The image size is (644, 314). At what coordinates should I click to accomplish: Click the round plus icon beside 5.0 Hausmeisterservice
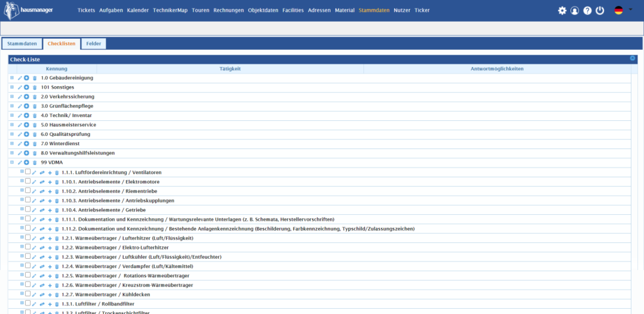coord(27,125)
